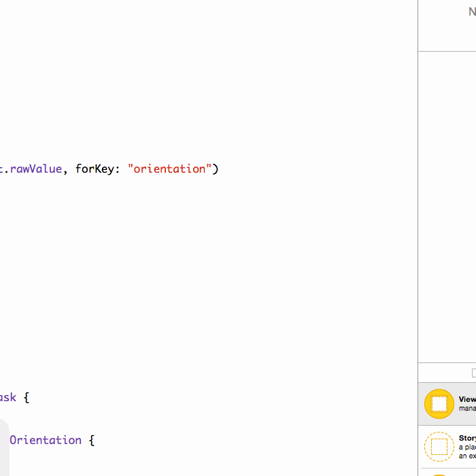Viewport: 476px width, 476px height.
Task: Select the View Controller title text
Action: (467, 400)
